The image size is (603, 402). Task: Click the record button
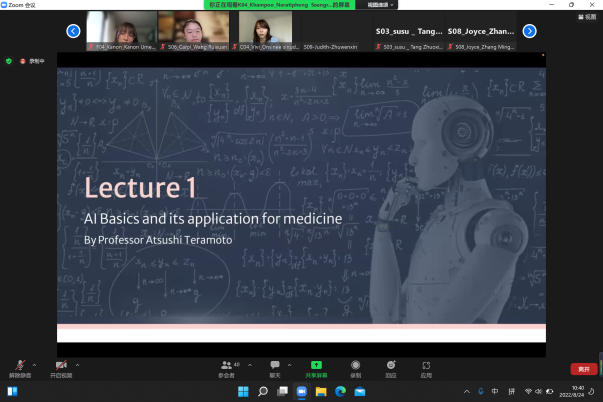[355, 367]
